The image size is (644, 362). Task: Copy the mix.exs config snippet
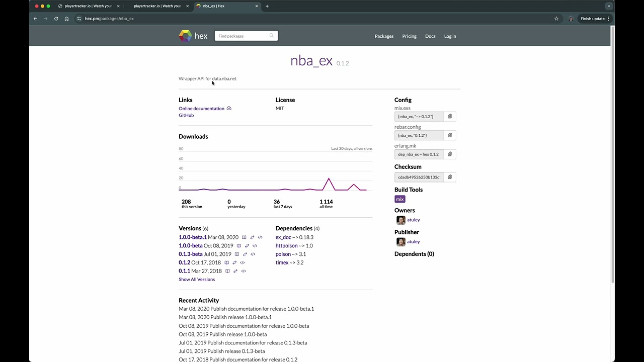pos(450,116)
